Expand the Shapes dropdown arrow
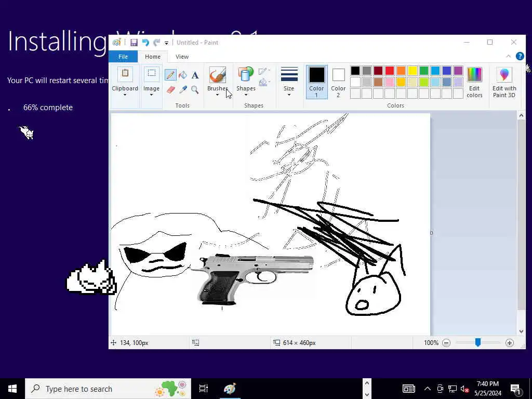532x399 pixels. pyautogui.click(x=246, y=95)
